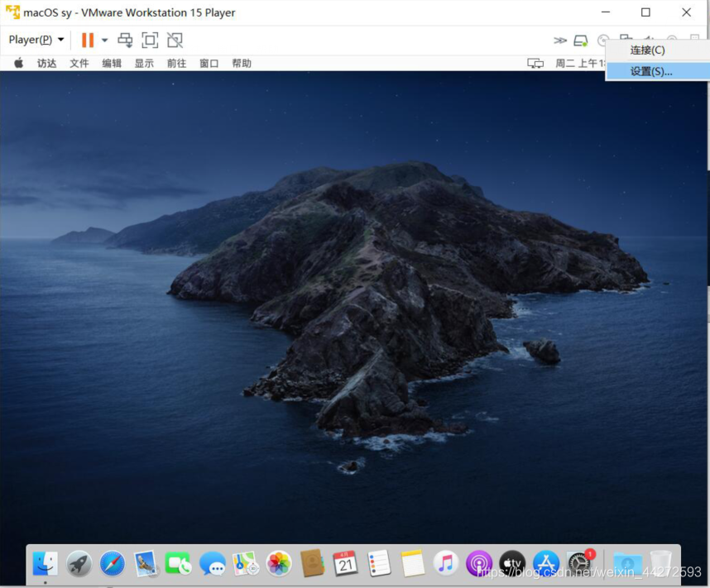Choose 设置(S)... in the context menu

coord(651,71)
